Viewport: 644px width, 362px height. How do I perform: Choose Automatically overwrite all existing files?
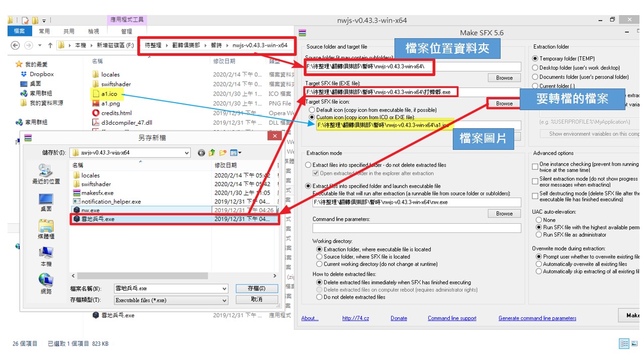[x=539, y=264]
